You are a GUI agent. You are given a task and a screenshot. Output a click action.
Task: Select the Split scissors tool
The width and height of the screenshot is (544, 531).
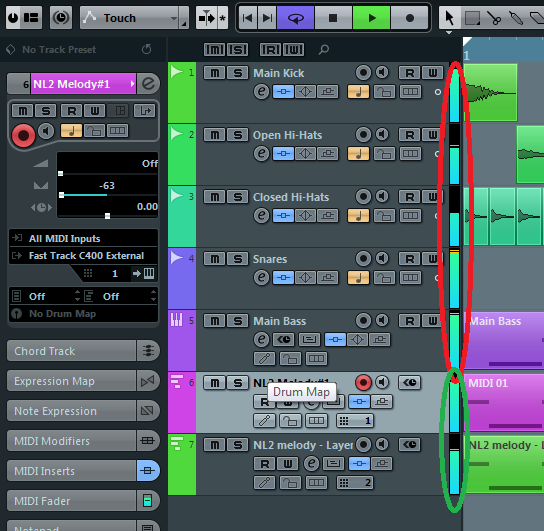tap(494, 18)
